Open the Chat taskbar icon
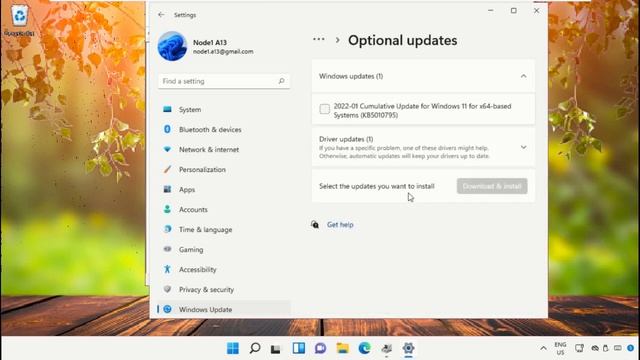 (320, 348)
